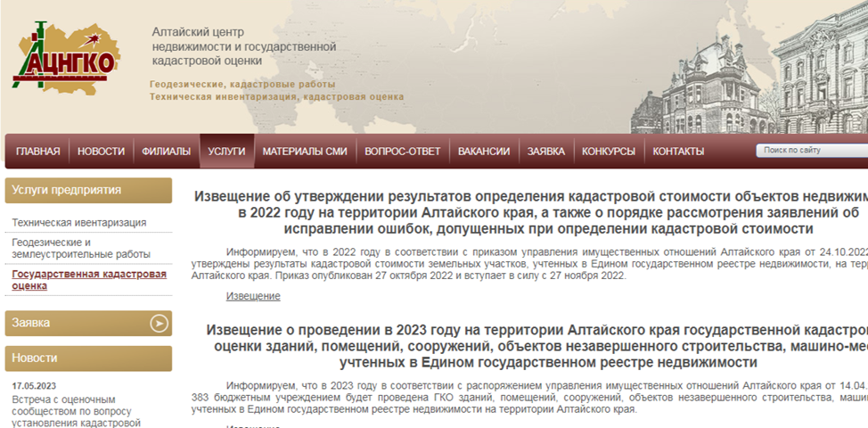Select ФИЛИАЛЫ in the navigation bar
The height and width of the screenshot is (428, 868).
[x=166, y=152]
